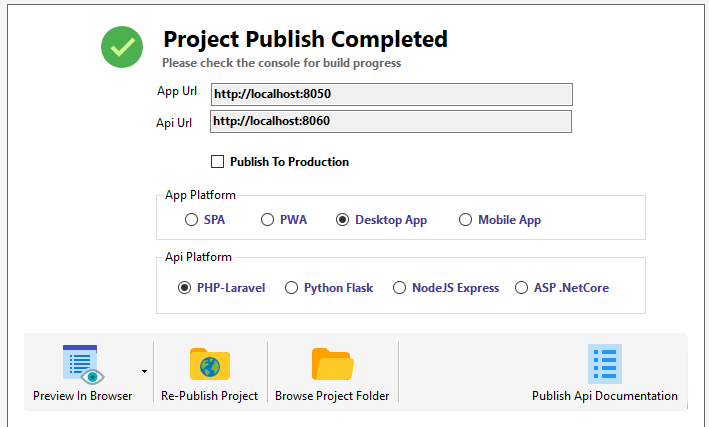The width and height of the screenshot is (709, 427).
Task: Click the Browse Project Folder label
Action: [332, 396]
